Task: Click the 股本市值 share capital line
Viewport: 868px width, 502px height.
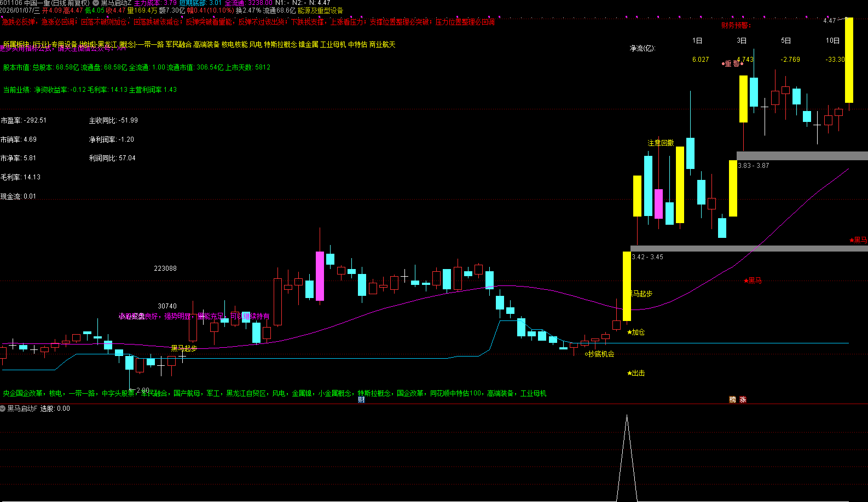Action: pos(137,67)
